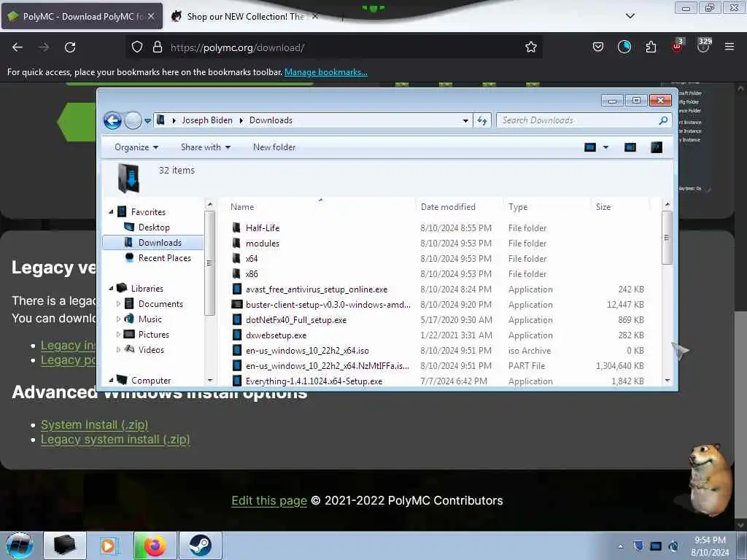Select the dxwebsetup.exe file

(276, 335)
